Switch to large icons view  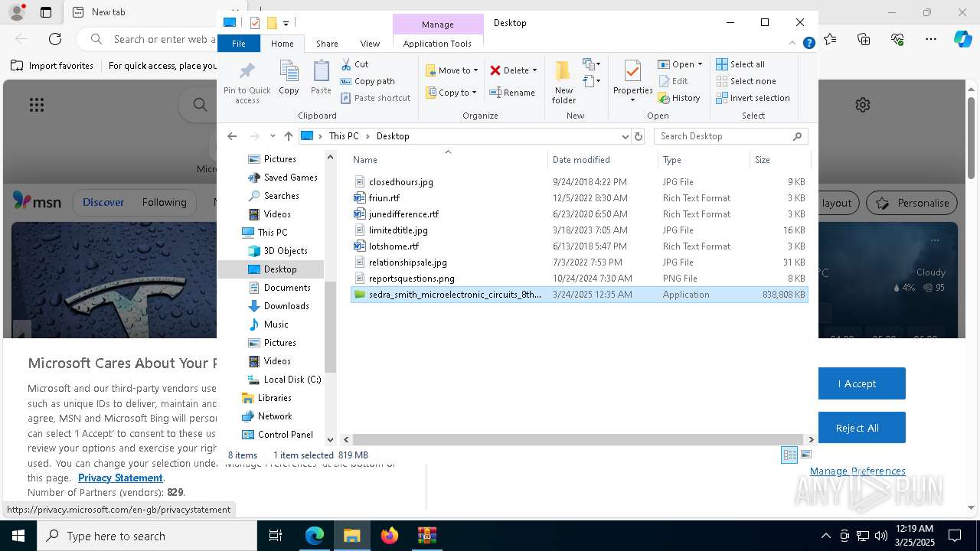point(806,455)
